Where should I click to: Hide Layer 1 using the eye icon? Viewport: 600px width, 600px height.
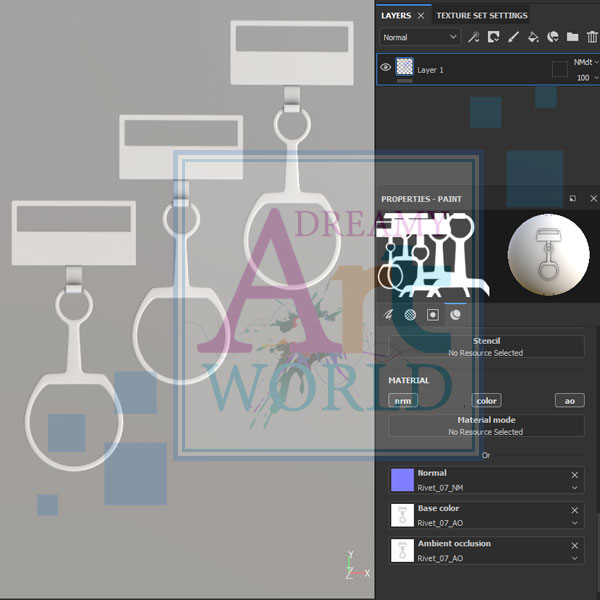[386, 68]
